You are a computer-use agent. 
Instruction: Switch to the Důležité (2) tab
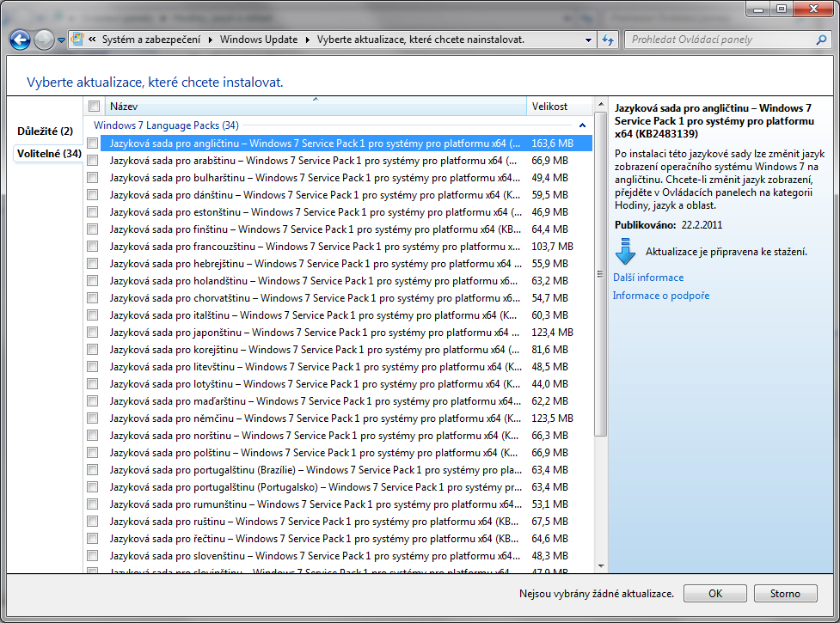point(45,131)
